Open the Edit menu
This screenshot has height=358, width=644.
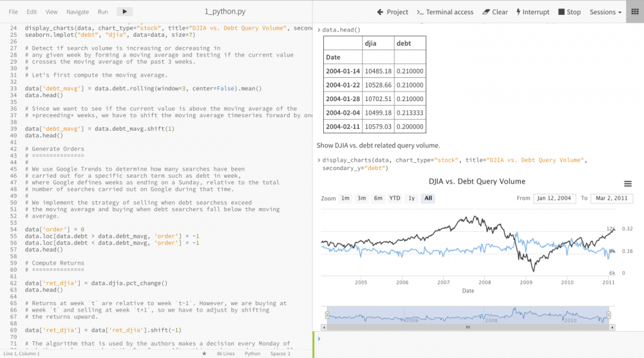pyautogui.click(x=32, y=12)
